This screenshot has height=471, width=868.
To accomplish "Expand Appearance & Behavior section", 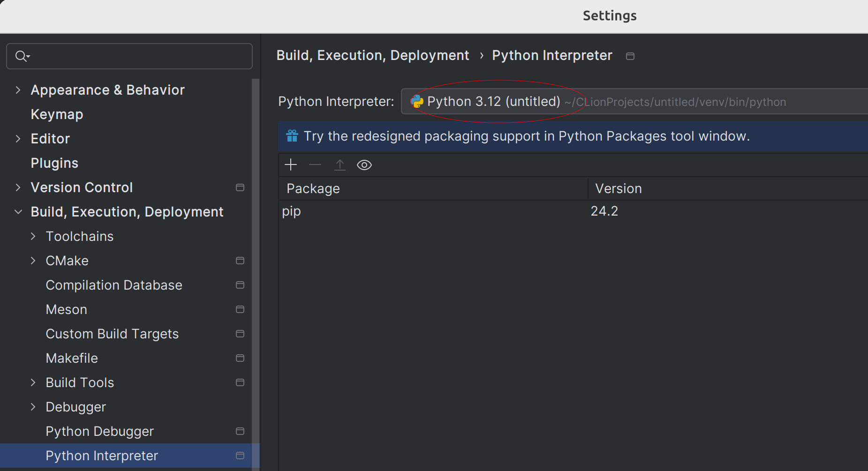I will tap(18, 90).
